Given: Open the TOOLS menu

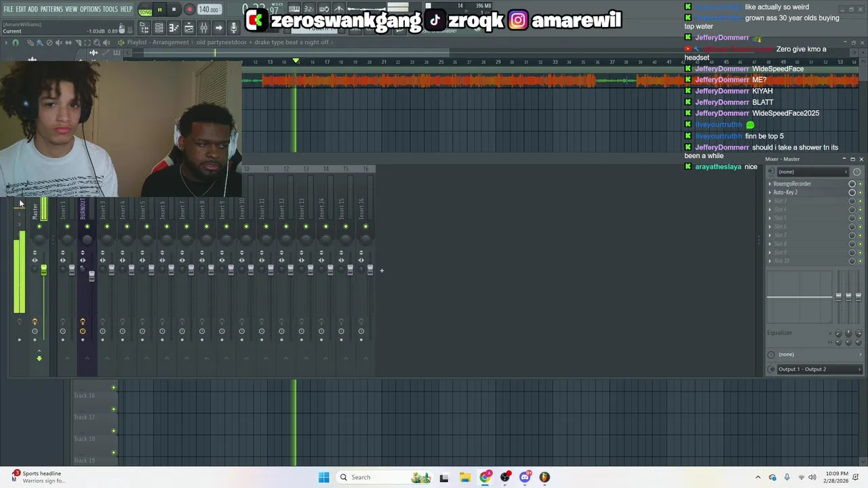Looking at the screenshot, I should tap(110, 9).
